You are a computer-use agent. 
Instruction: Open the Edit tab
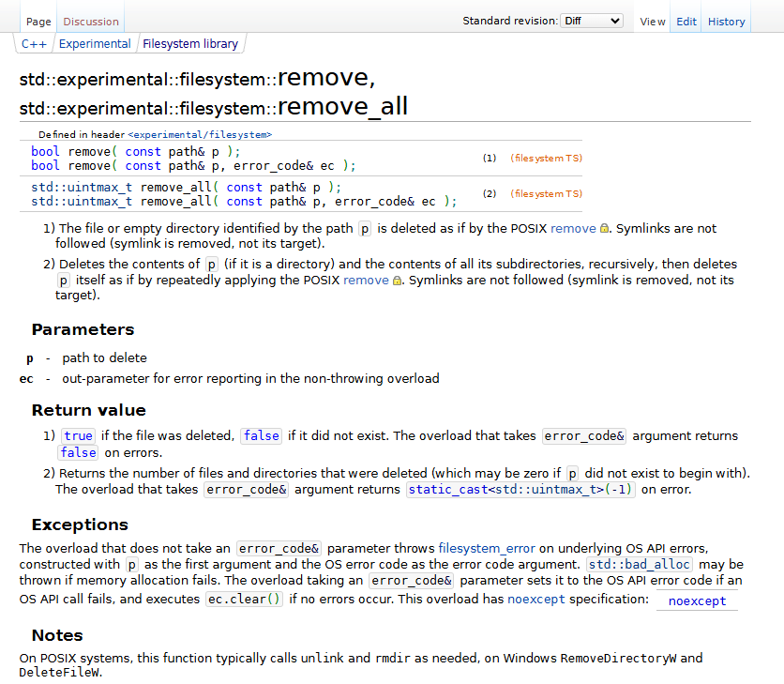[x=686, y=22]
